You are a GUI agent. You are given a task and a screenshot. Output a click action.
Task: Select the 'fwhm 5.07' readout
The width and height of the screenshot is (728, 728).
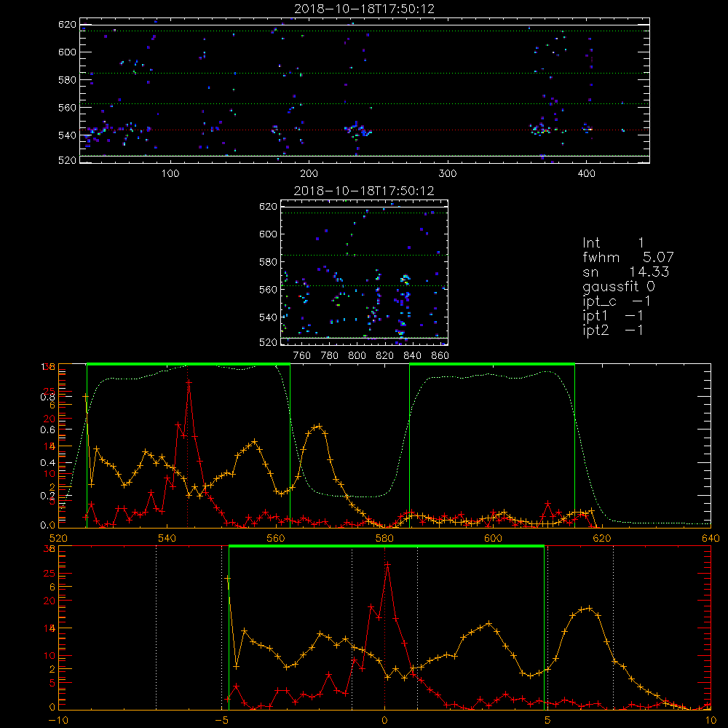(x=628, y=257)
